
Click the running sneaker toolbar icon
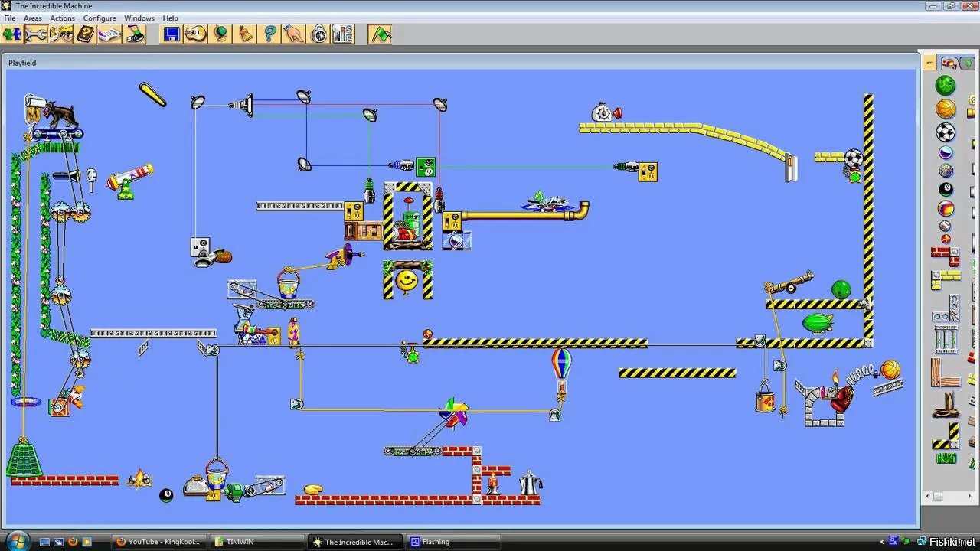(x=135, y=34)
